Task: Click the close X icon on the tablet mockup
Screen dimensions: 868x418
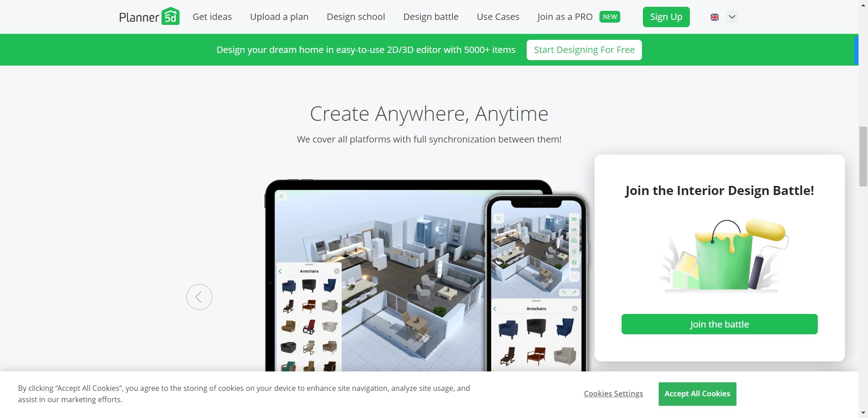Action: click(282, 196)
